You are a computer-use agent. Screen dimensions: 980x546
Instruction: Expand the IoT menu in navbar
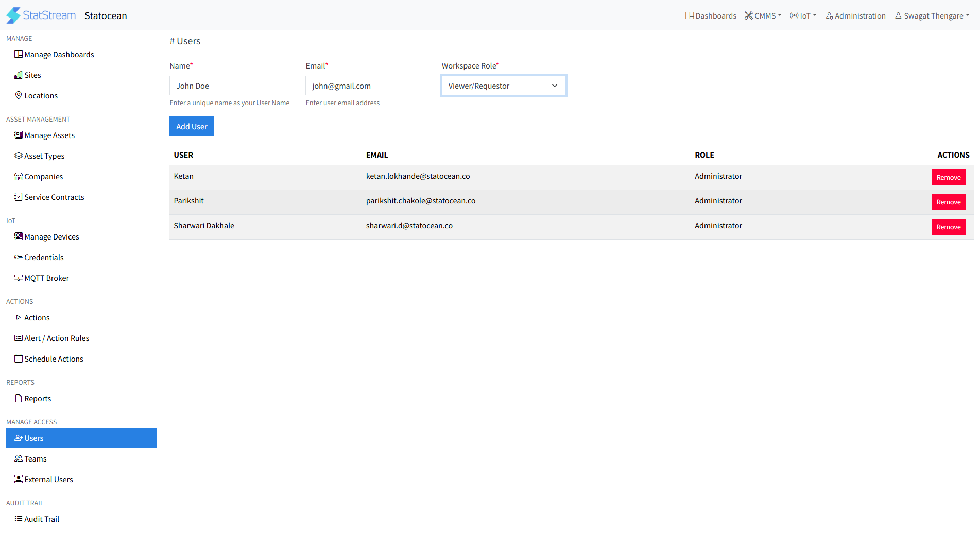click(x=803, y=16)
